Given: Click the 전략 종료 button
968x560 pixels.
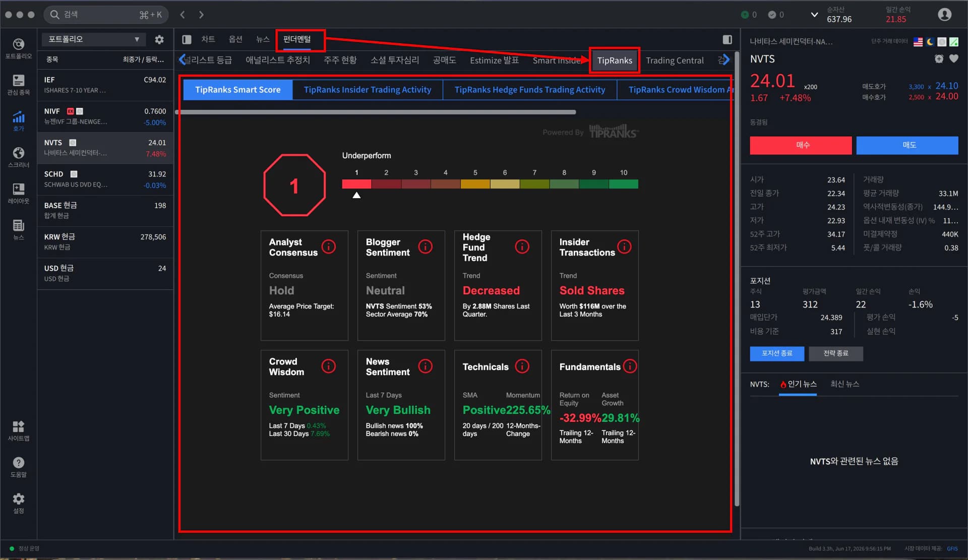Looking at the screenshot, I should pos(836,353).
